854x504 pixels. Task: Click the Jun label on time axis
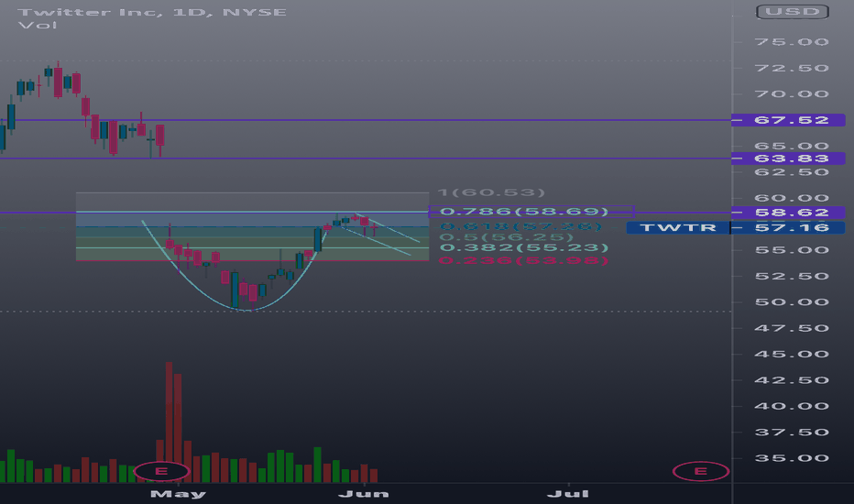pos(364,494)
